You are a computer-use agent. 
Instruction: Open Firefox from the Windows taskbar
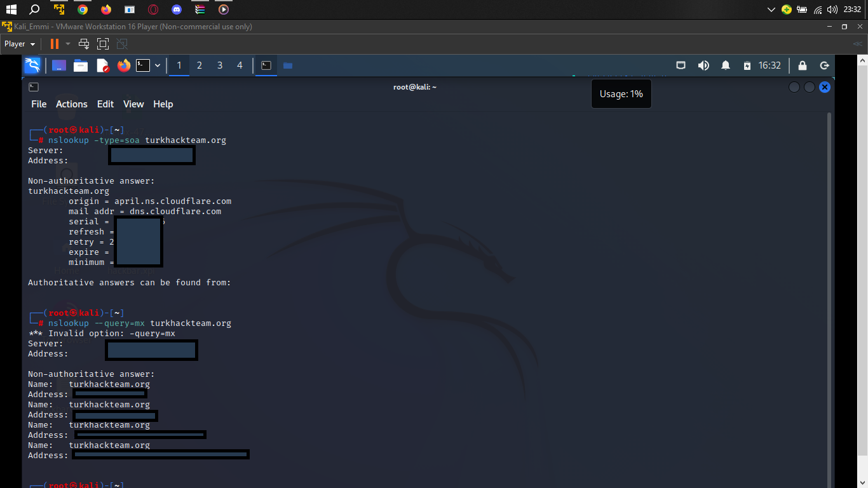tap(106, 10)
